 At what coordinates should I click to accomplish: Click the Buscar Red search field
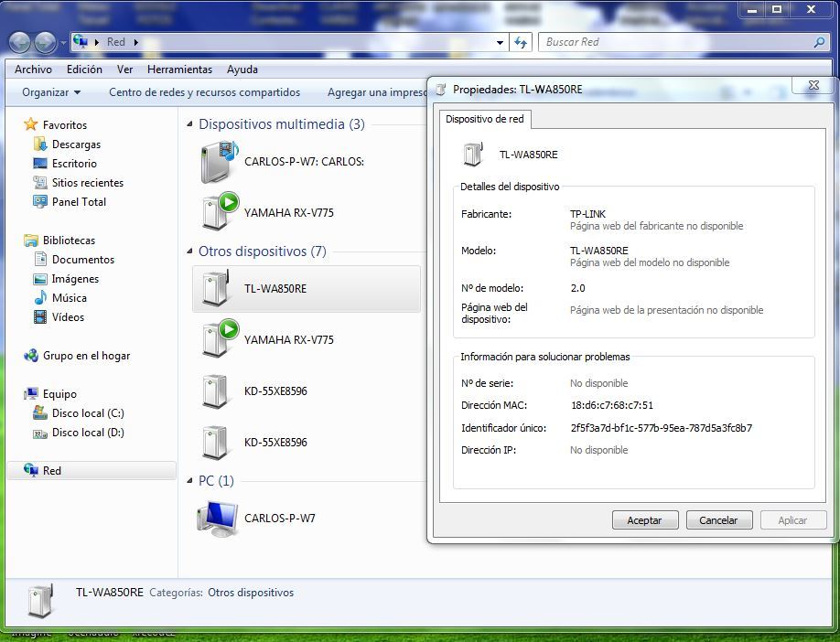click(675, 42)
